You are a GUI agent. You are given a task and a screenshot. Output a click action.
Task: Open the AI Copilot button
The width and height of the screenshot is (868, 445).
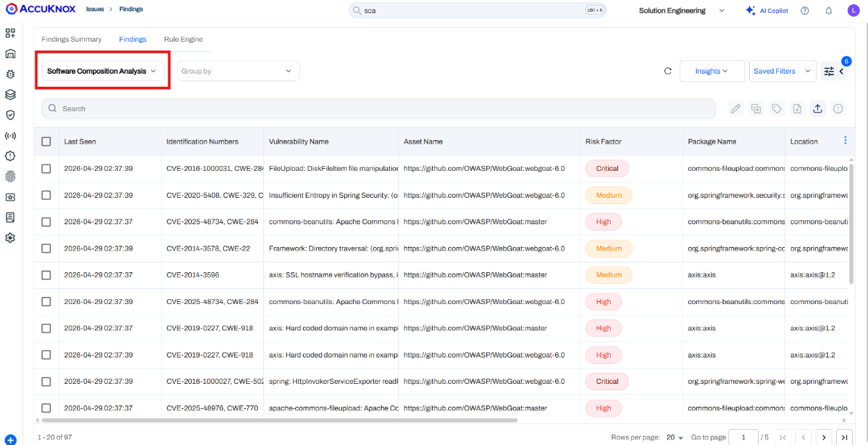[x=767, y=10]
